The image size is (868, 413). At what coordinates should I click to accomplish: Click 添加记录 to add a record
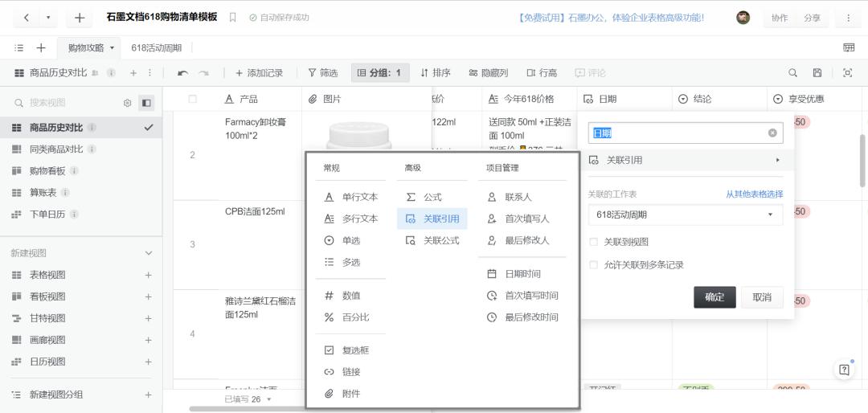[259, 72]
